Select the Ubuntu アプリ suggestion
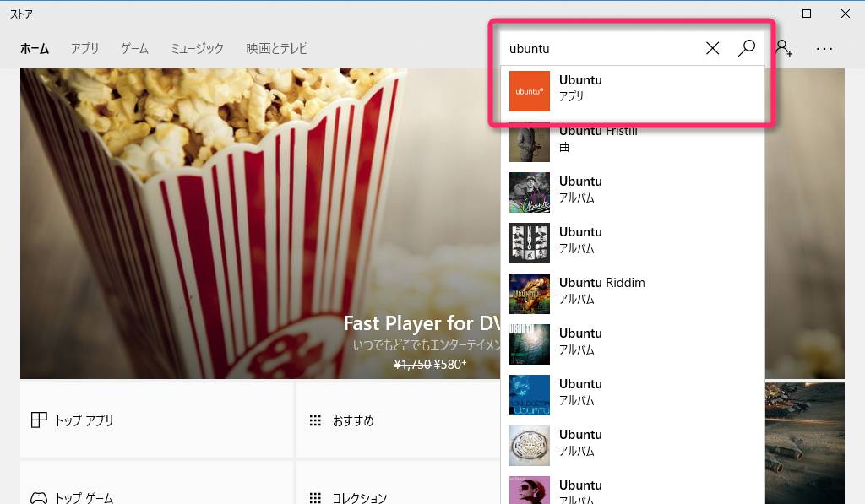The height and width of the screenshot is (504, 865). tap(632, 91)
